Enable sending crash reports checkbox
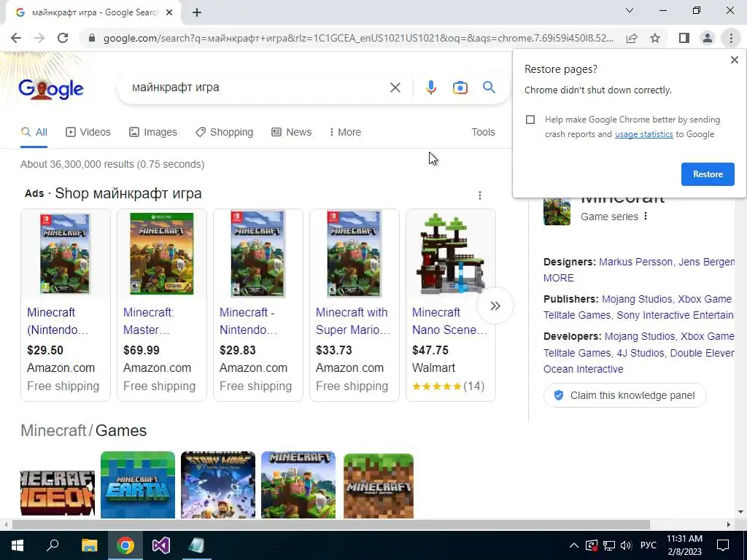The height and width of the screenshot is (560, 747). tap(530, 120)
